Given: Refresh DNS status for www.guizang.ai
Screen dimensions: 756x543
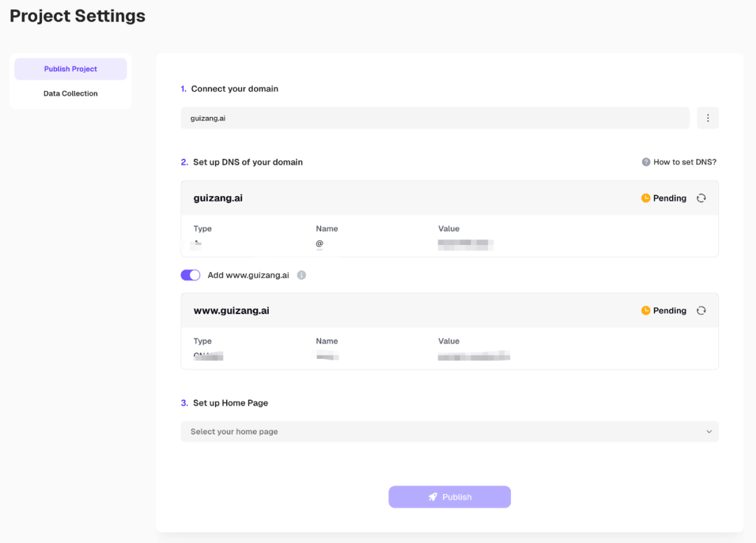Looking at the screenshot, I should pos(701,311).
